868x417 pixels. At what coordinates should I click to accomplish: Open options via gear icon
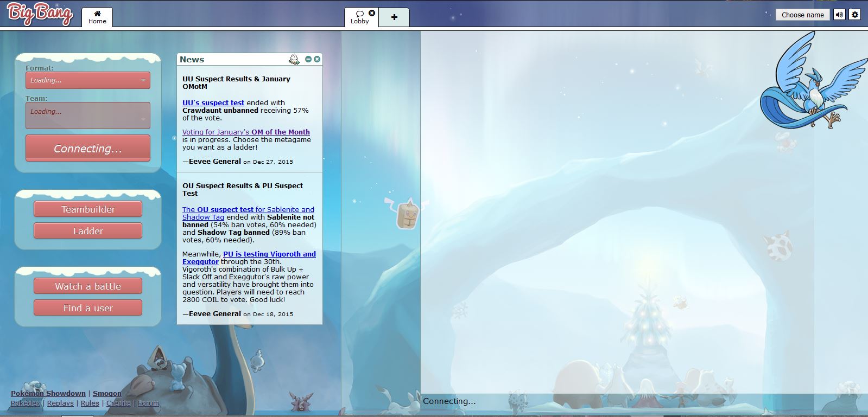click(855, 15)
